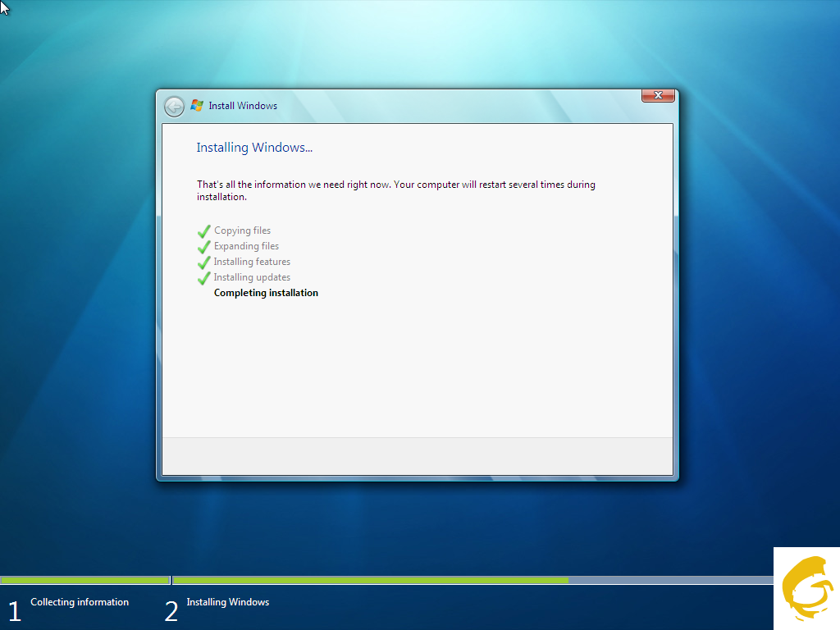Click the Windows flag icon in the title bar

197,106
